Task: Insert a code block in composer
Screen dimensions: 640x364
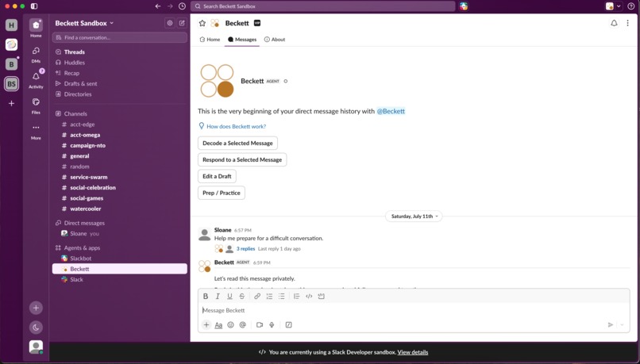Action: coord(322,297)
